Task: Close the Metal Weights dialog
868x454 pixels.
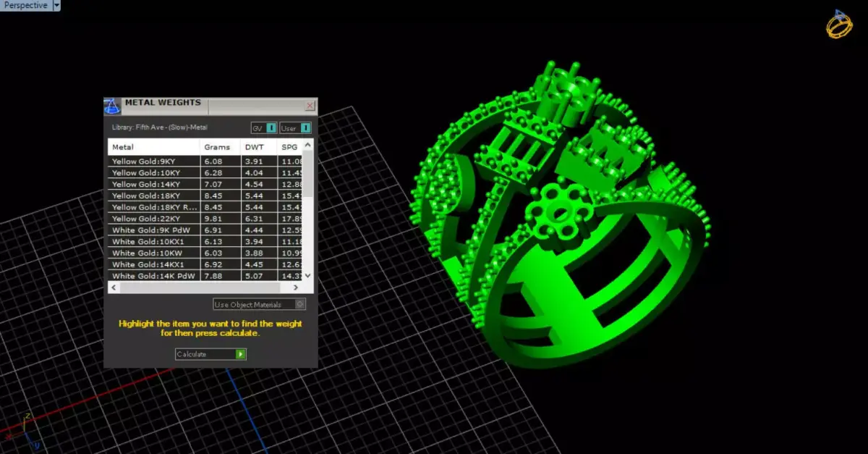Action: point(310,106)
